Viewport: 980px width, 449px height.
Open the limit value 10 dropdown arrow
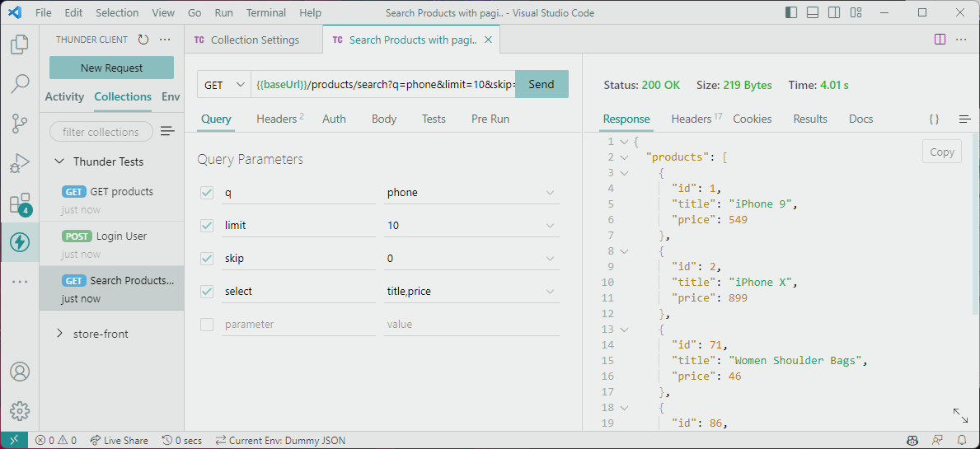click(550, 226)
